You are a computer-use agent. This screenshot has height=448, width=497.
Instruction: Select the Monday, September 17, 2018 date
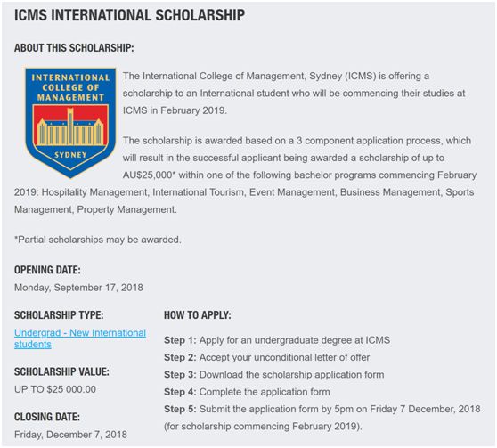(x=78, y=288)
